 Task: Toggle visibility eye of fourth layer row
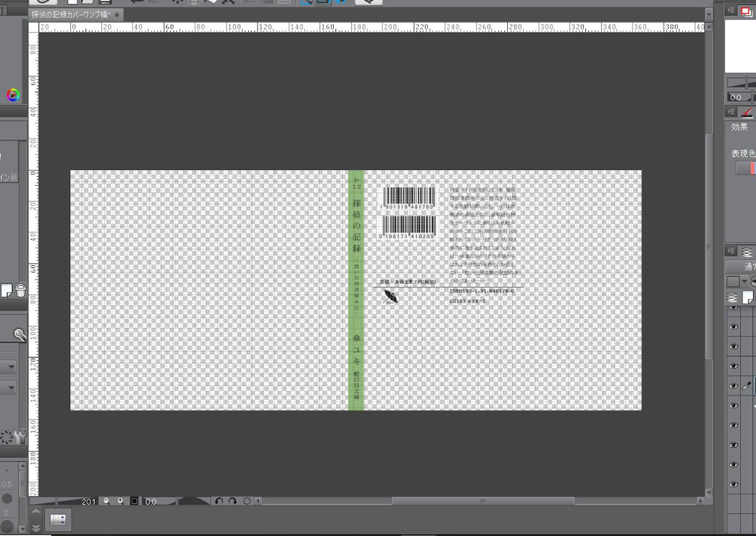click(733, 366)
